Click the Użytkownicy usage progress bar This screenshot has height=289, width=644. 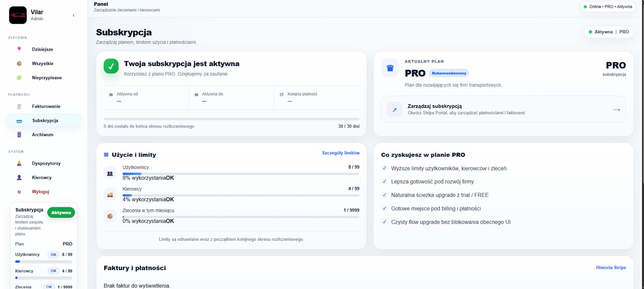tap(241, 174)
